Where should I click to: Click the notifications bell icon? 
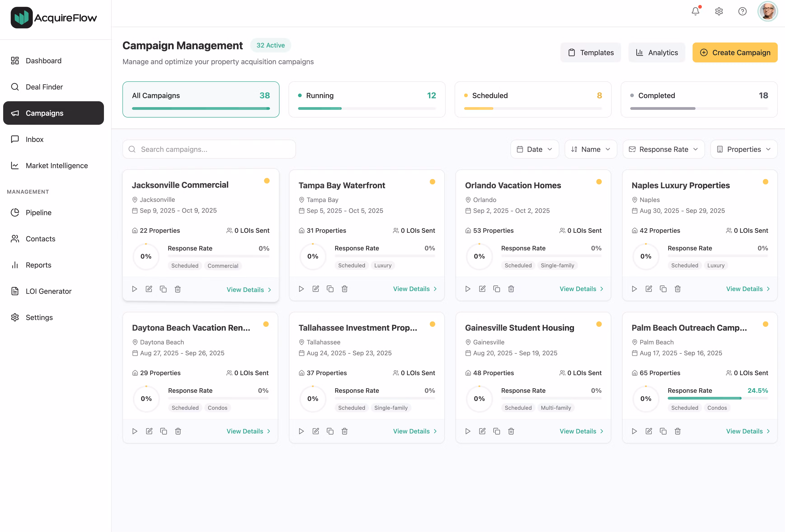coord(695,12)
